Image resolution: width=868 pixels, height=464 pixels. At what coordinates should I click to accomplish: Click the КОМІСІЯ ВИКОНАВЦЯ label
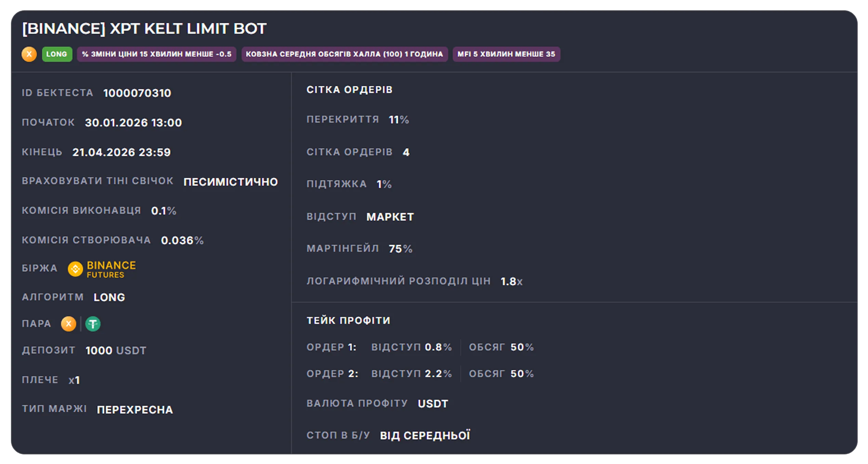coord(81,210)
